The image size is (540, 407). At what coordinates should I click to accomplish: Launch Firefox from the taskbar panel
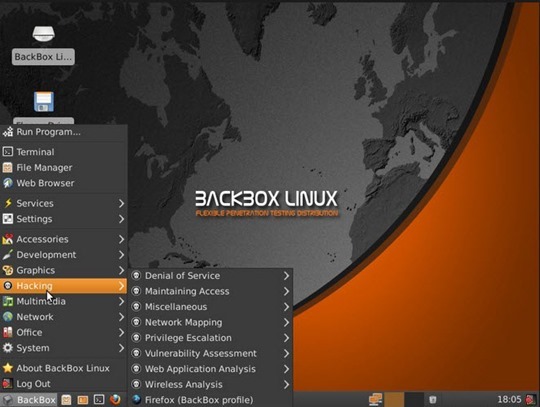tap(115, 400)
